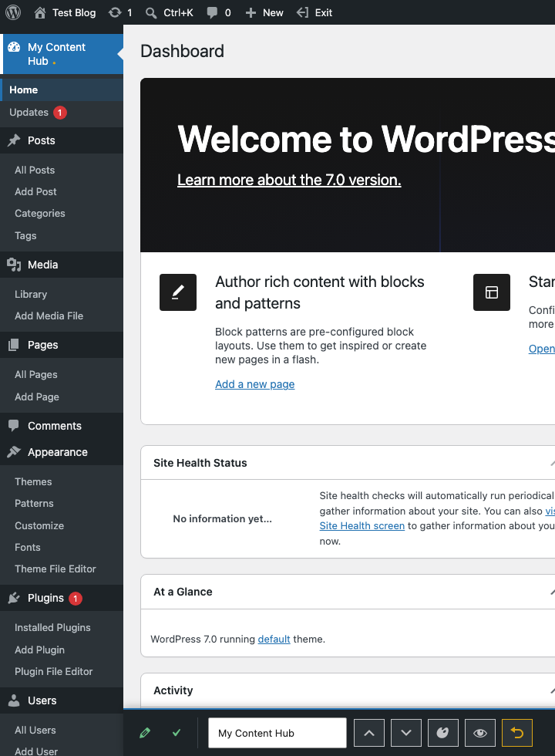Click the My Content Hub text field

[277, 733]
